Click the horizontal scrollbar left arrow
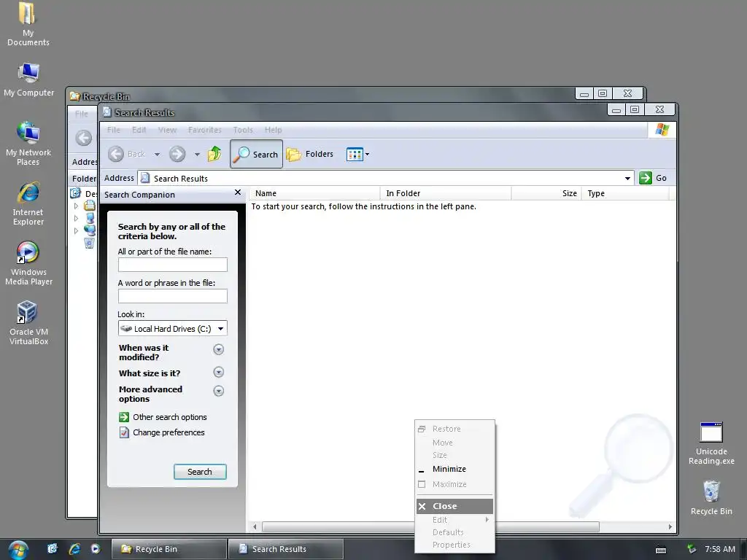747x560 pixels. (255, 526)
